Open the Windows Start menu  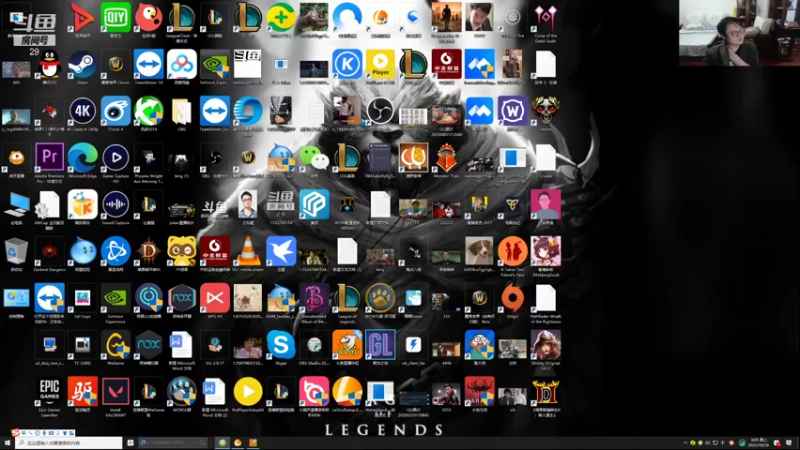[x=7, y=443]
